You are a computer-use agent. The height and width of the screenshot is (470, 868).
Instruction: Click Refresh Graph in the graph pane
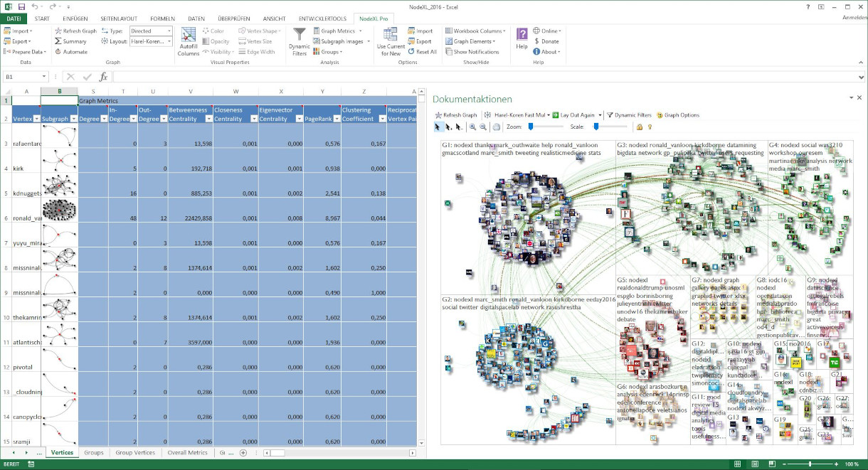(455, 114)
